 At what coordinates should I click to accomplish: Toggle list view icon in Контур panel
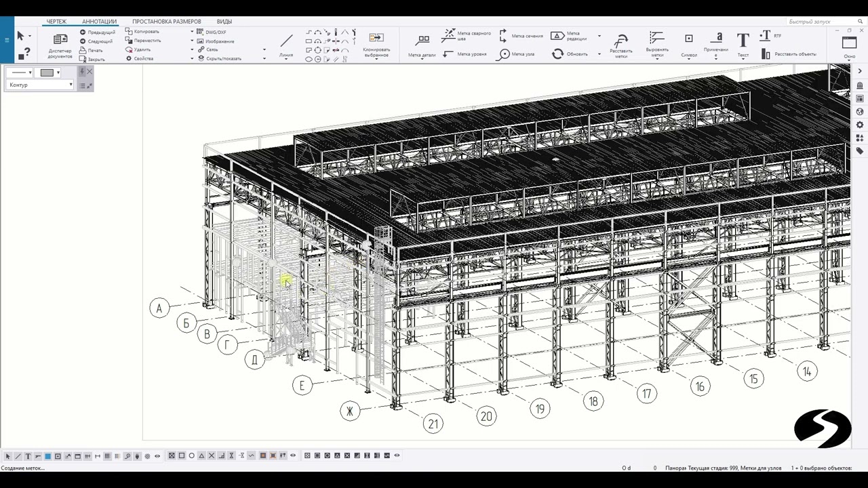pyautogui.click(x=82, y=85)
